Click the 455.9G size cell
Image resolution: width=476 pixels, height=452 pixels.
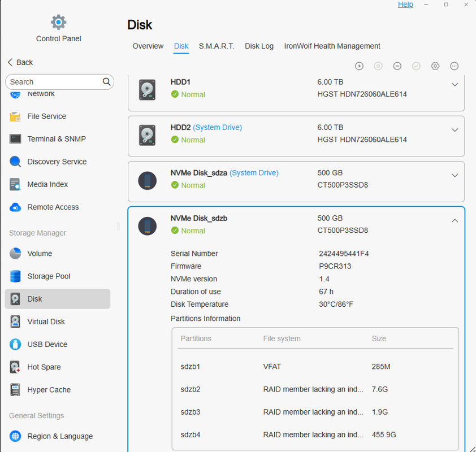point(384,435)
